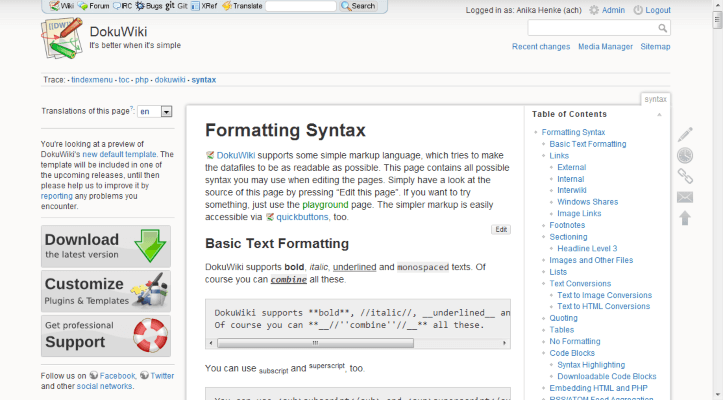Click right arrow of code block scrollbar
Screen dimensions: 723x400
504,343
